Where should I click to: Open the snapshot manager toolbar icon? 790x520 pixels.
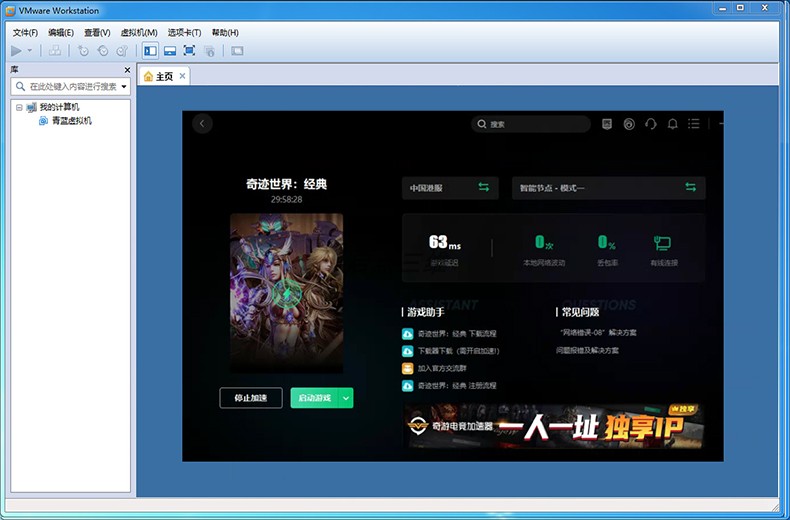(122, 50)
